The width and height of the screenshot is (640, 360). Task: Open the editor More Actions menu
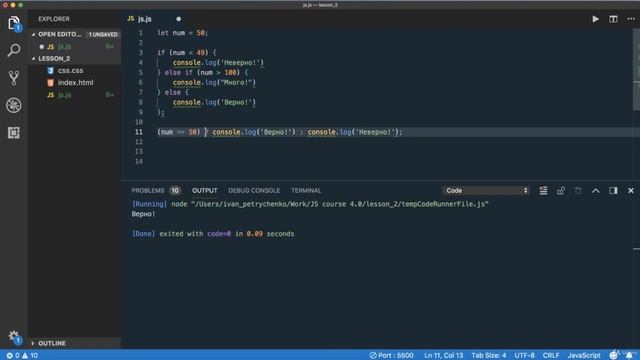point(631,19)
